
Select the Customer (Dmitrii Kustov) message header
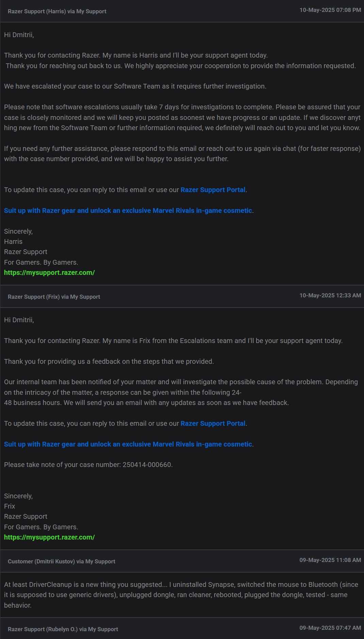(182, 561)
